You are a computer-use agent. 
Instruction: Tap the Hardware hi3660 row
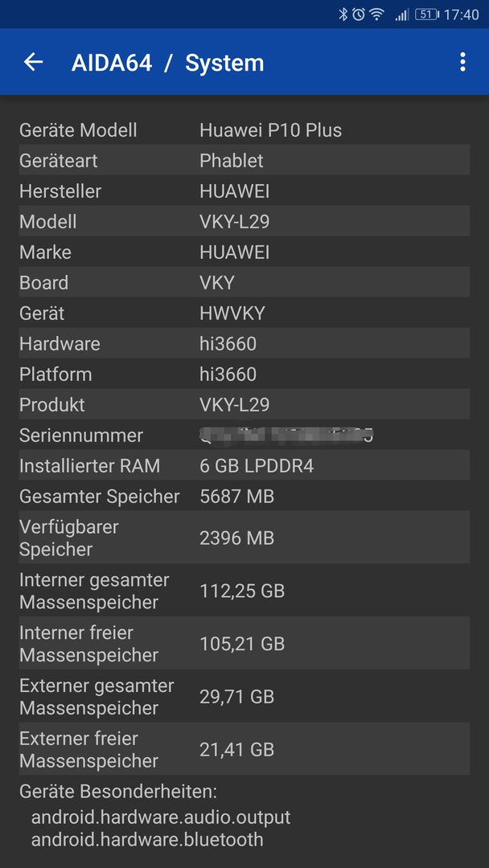coord(244,343)
